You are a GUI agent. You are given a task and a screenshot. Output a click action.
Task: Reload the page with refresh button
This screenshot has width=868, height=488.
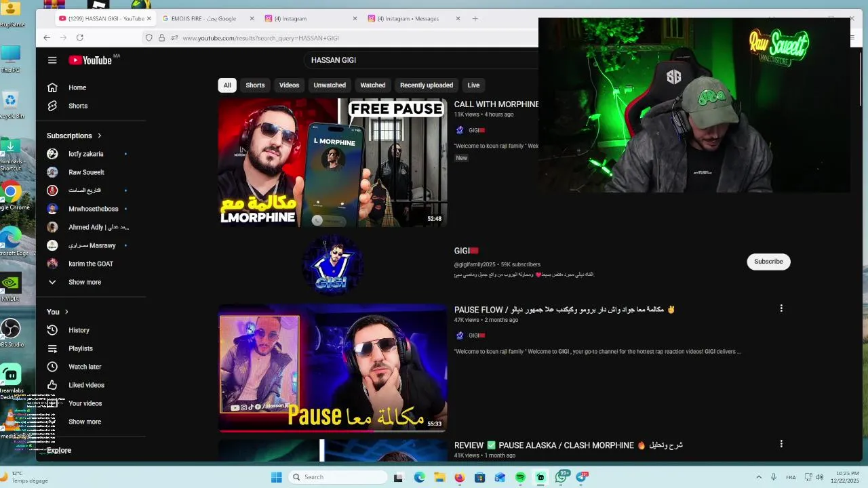tap(80, 38)
